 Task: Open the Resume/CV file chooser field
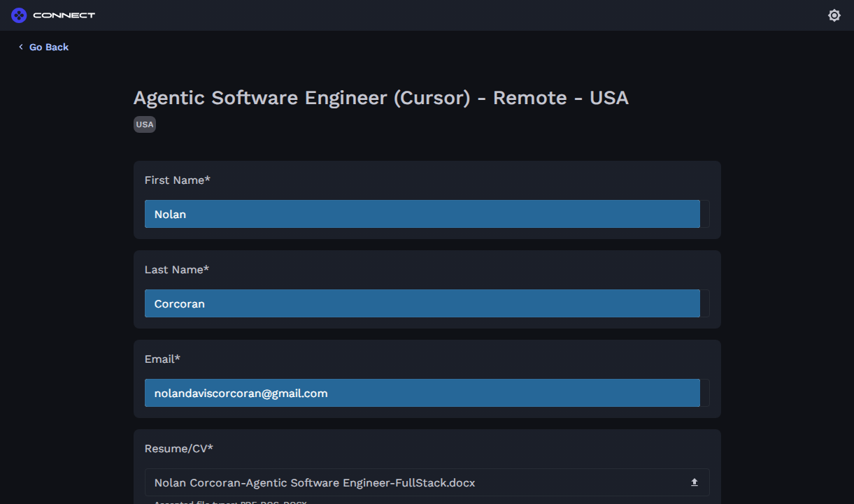point(427,482)
